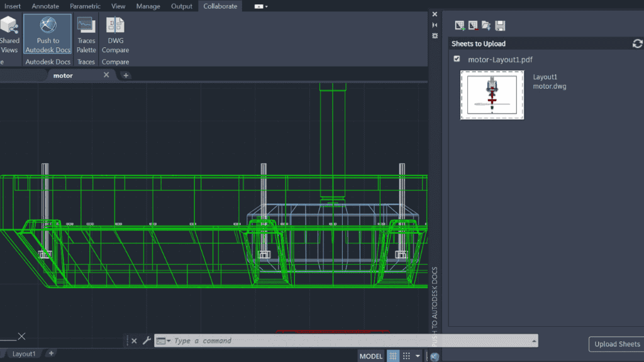Add a new drawing tab
This screenshot has height=362, width=644.
(x=126, y=75)
